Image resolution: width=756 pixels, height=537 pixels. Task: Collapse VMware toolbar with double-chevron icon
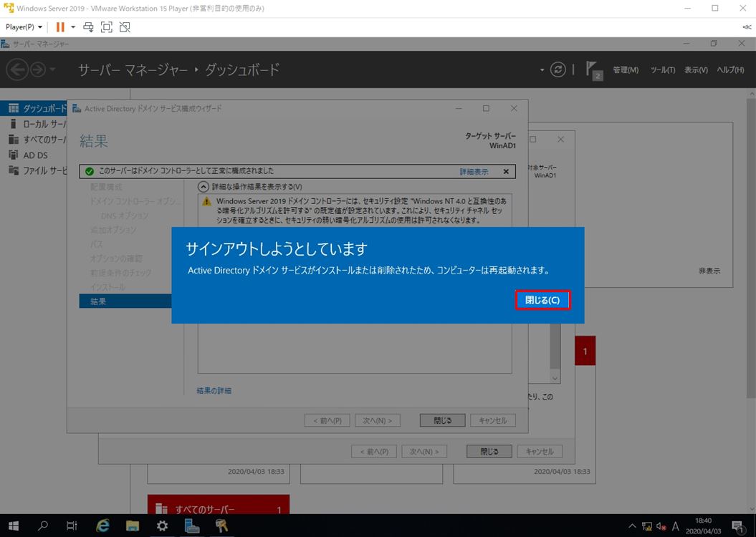point(747,27)
